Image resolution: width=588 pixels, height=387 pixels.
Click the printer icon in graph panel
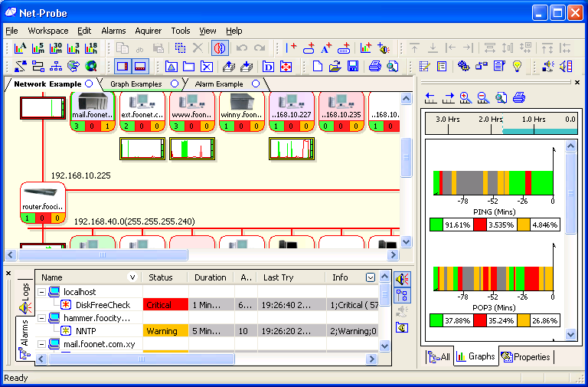[519, 97]
